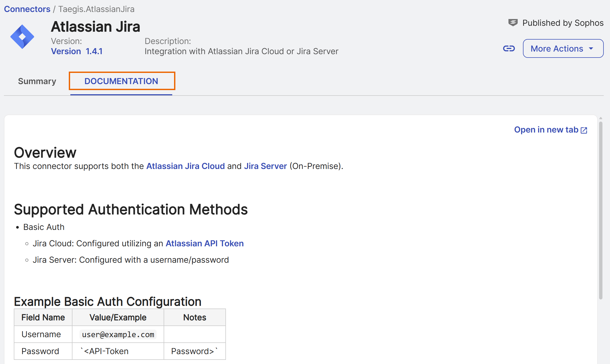
Task: Open Version 1.4.1 link
Action: point(77,51)
